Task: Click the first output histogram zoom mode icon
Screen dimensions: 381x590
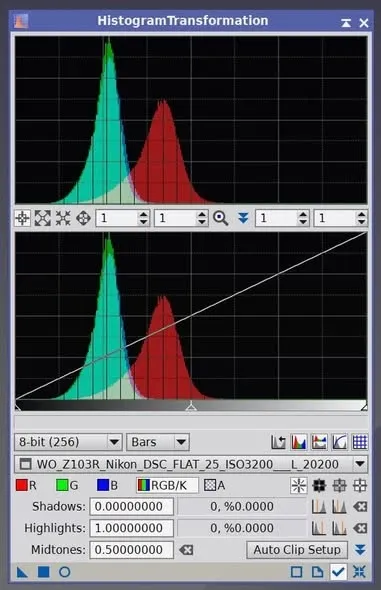Action: click(22, 218)
